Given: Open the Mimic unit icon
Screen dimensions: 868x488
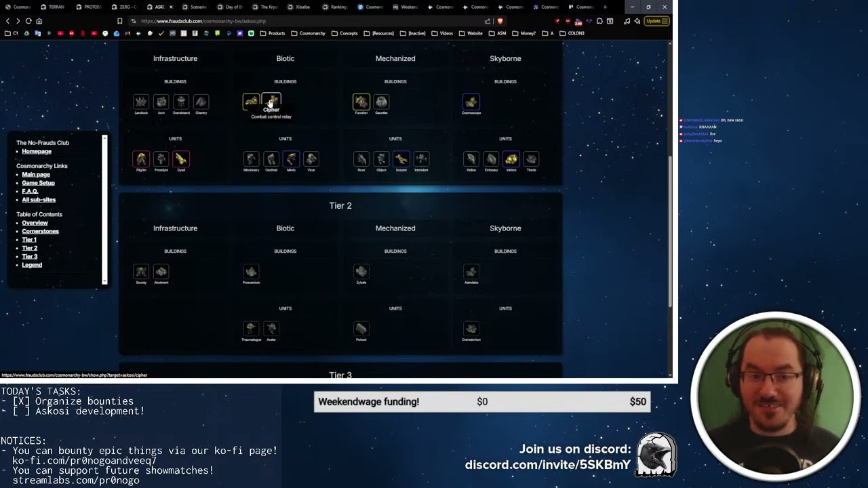Looking at the screenshot, I should [x=291, y=159].
